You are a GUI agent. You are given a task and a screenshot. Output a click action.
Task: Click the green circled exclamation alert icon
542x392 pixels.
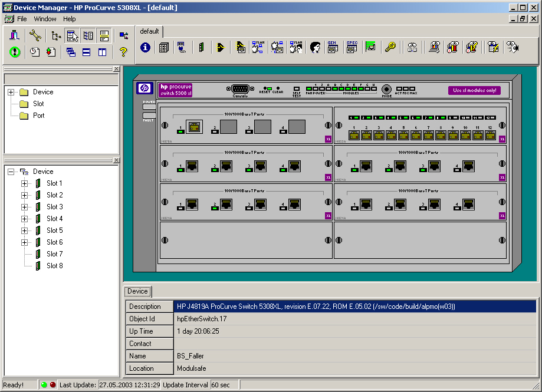[x=15, y=52]
